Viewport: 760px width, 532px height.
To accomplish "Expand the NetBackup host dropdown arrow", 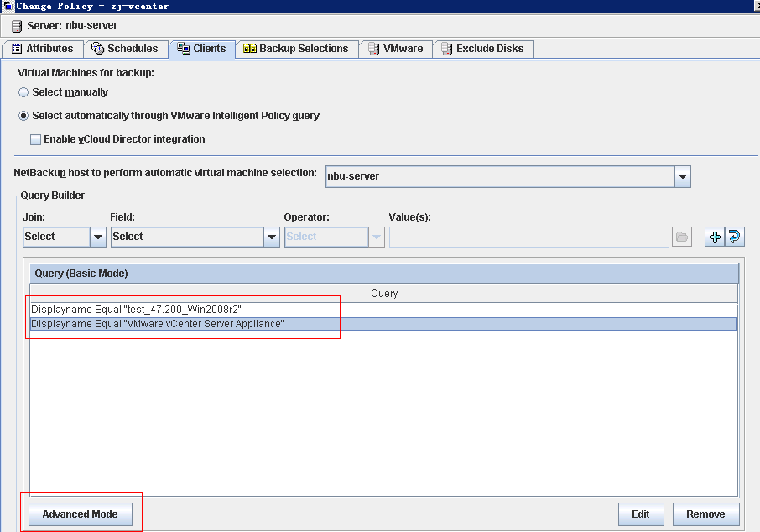I will [683, 176].
